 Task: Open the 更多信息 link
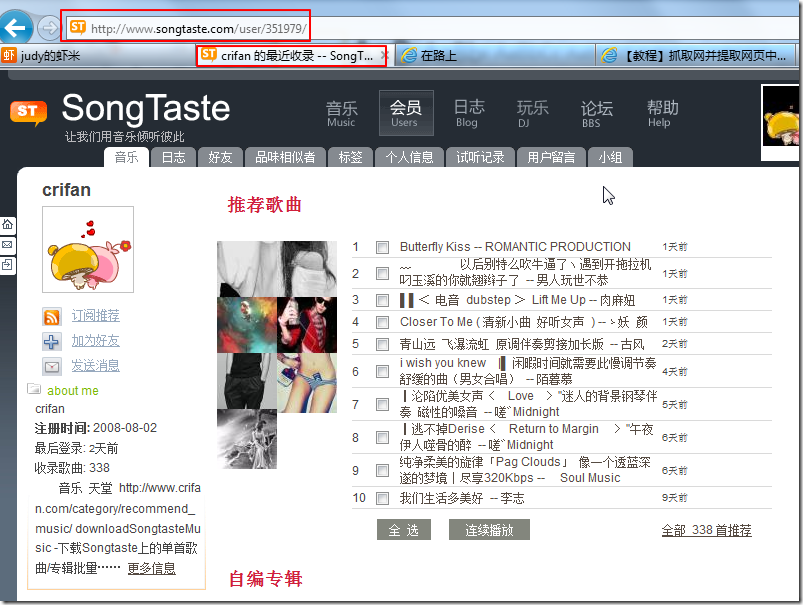pyautogui.click(x=152, y=568)
